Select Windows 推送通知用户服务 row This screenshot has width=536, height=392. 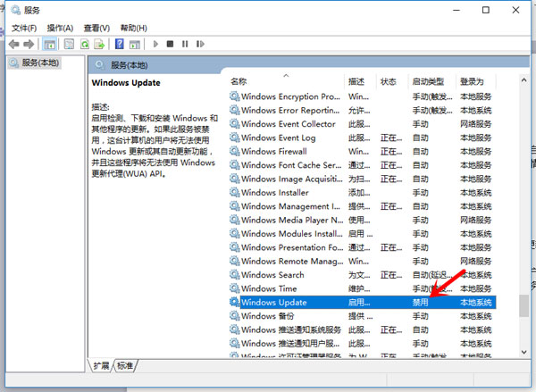pyautogui.click(x=363, y=344)
